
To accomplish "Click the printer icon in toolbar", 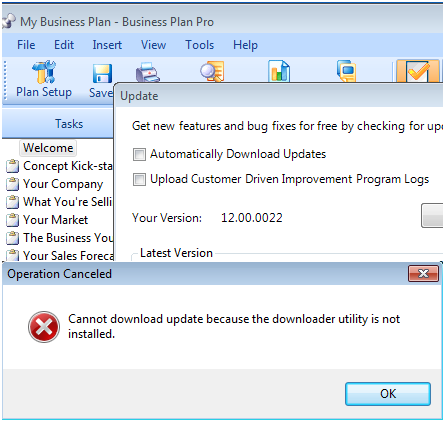I will pyautogui.click(x=148, y=72).
